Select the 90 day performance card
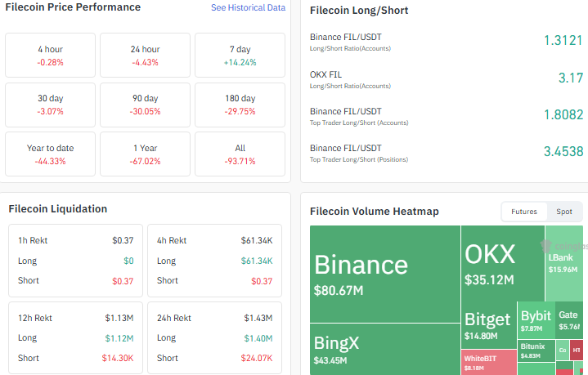588x375 pixels. [145, 105]
